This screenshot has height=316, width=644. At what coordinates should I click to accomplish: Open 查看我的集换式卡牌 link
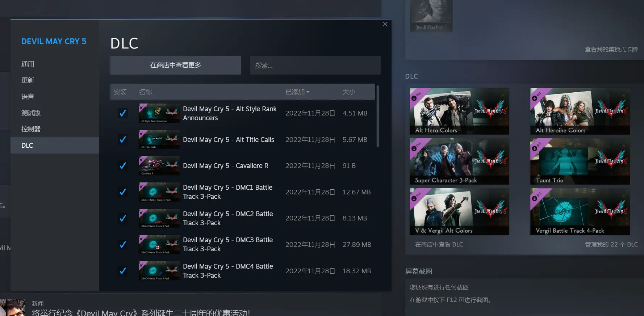(611, 49)
